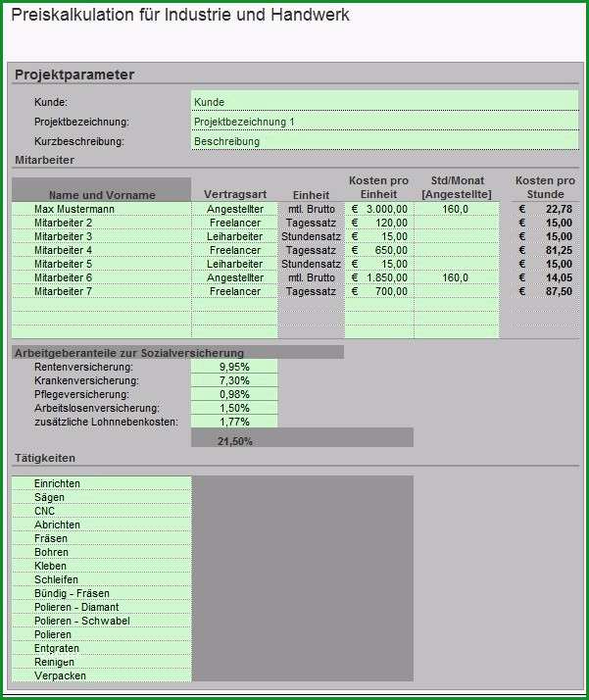Select the Mitarbeiter 2 name cell

101,223
